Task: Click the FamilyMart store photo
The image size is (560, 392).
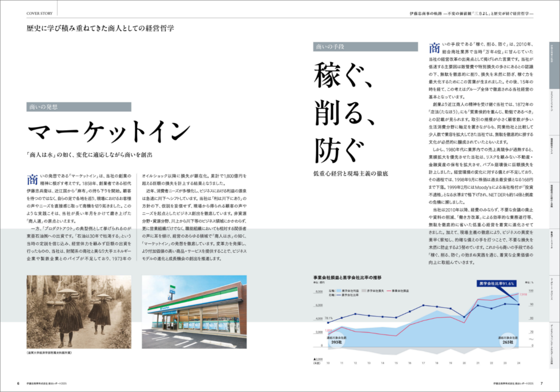Action: 194,312
